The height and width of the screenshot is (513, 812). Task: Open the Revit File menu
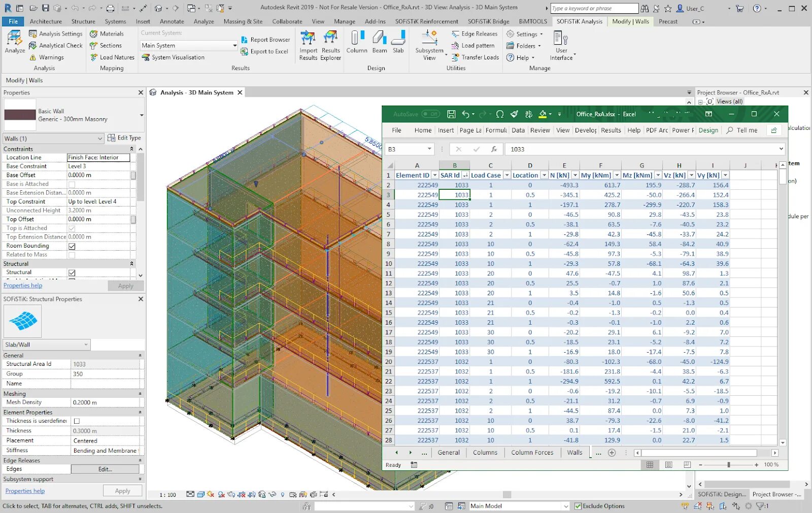[x=13, y=21]
